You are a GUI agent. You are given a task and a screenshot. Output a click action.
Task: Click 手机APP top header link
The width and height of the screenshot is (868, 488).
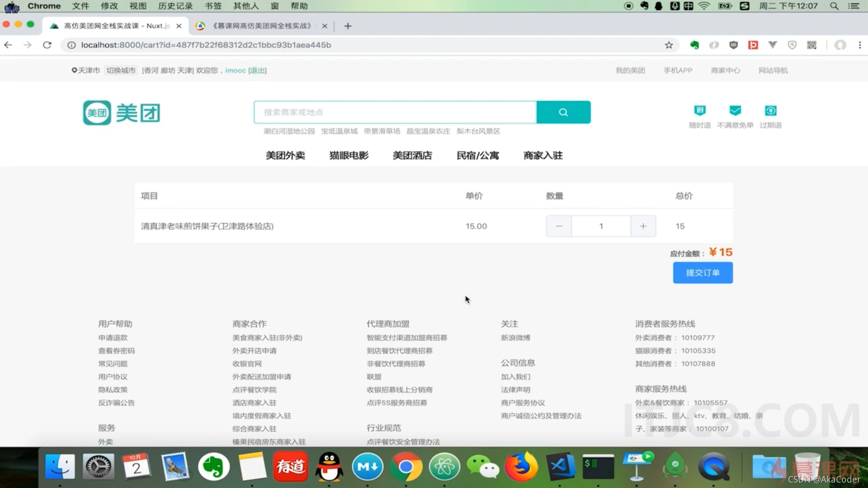679,70
